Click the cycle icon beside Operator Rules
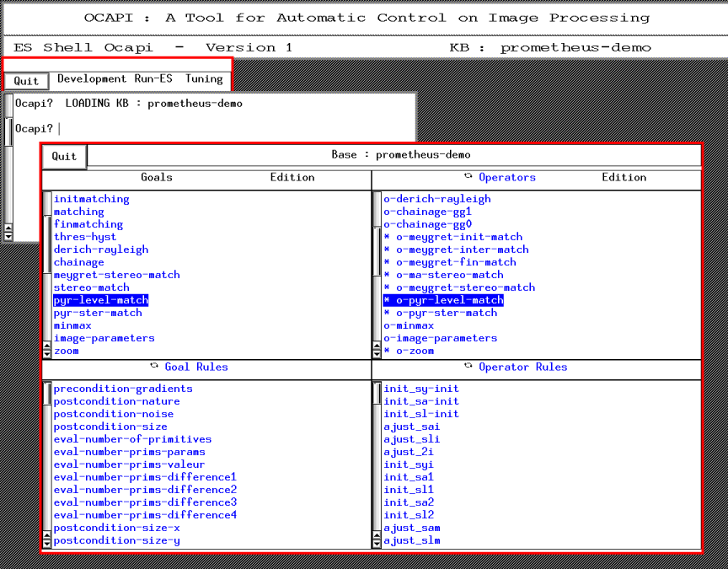This screenshot has width=728, height=569. [468, 366]
